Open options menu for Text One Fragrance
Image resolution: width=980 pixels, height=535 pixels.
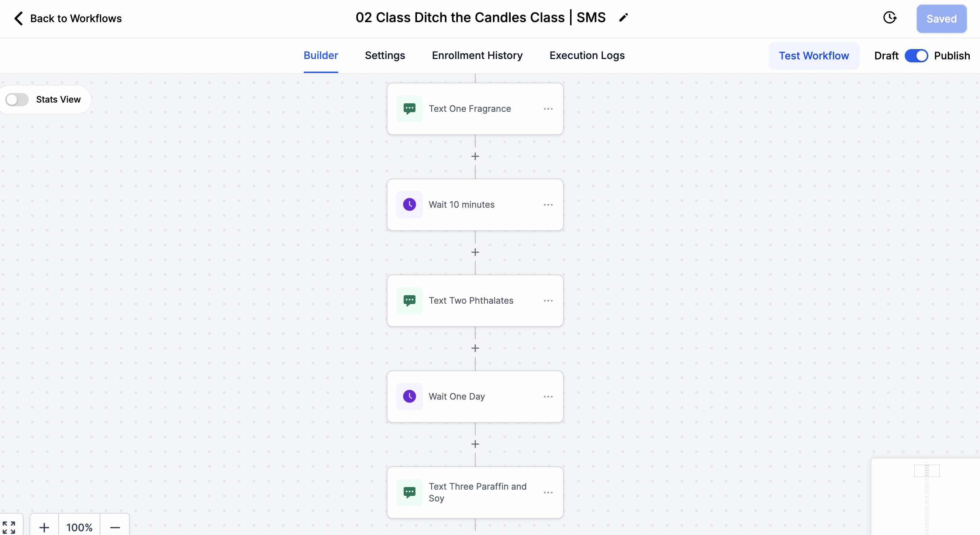[x=548, y=109]
